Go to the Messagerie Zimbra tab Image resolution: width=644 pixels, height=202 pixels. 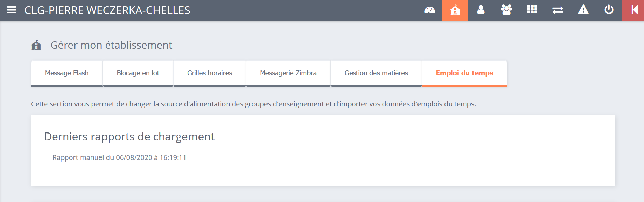[x=288, y=73]
